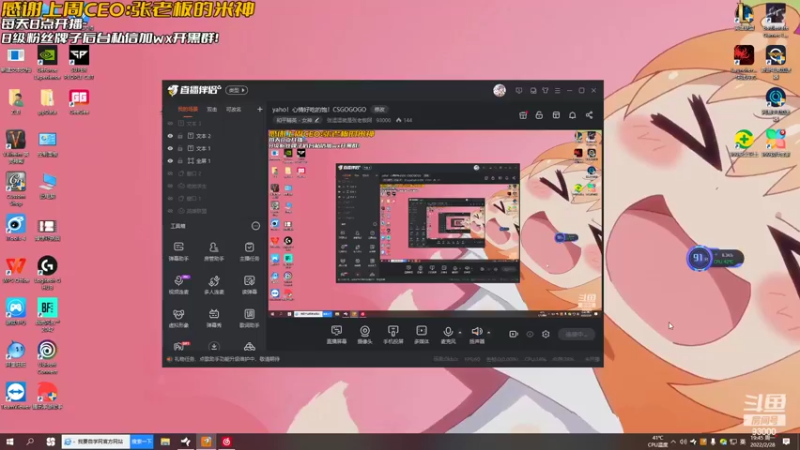Open the WPS Office desktop icon
This screenshot has height=450, width=800.
click(16, 270)
